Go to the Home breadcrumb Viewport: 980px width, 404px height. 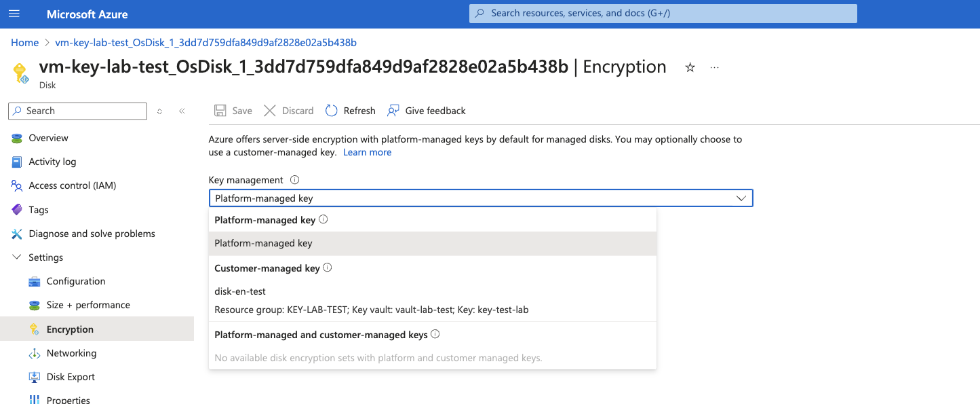pyautogui.click(x=25, y=42)
